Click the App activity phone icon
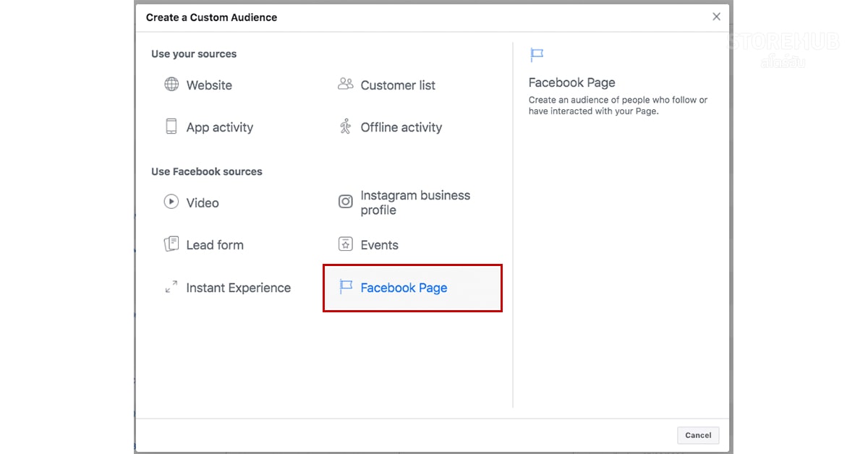 (171, 127)
